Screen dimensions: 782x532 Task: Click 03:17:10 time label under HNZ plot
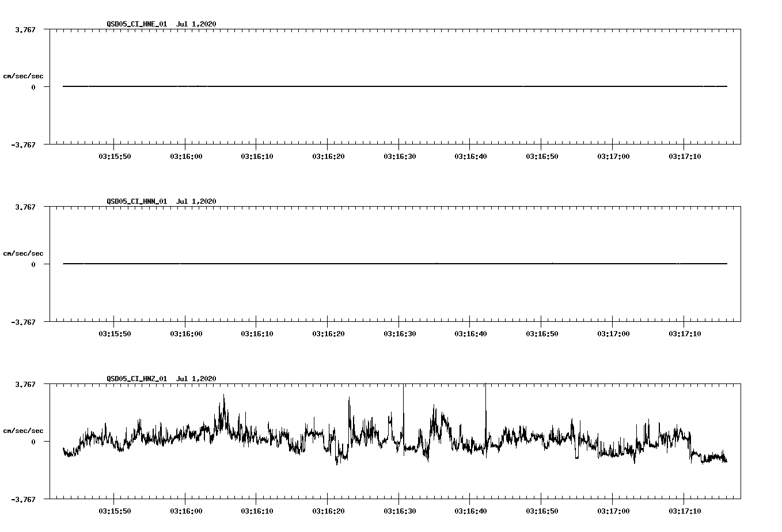[684, 511]
